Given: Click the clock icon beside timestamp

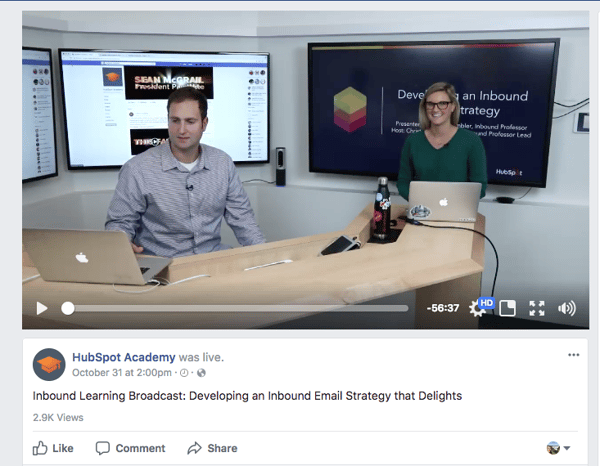Looking at the screenshot, I should (x=184, y=373).
